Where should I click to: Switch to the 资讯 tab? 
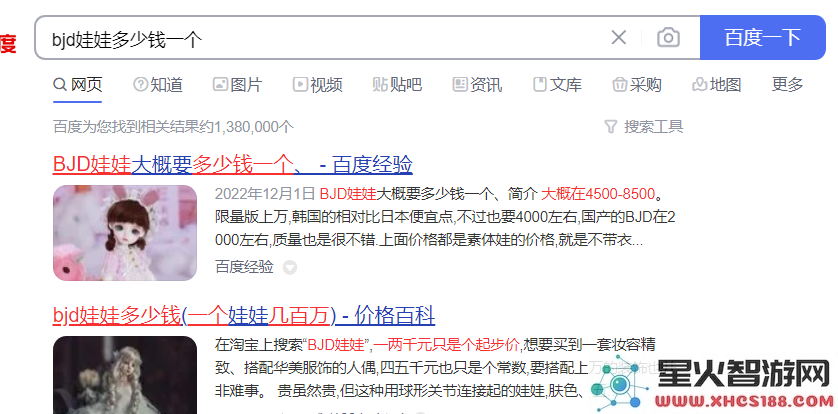477,84
